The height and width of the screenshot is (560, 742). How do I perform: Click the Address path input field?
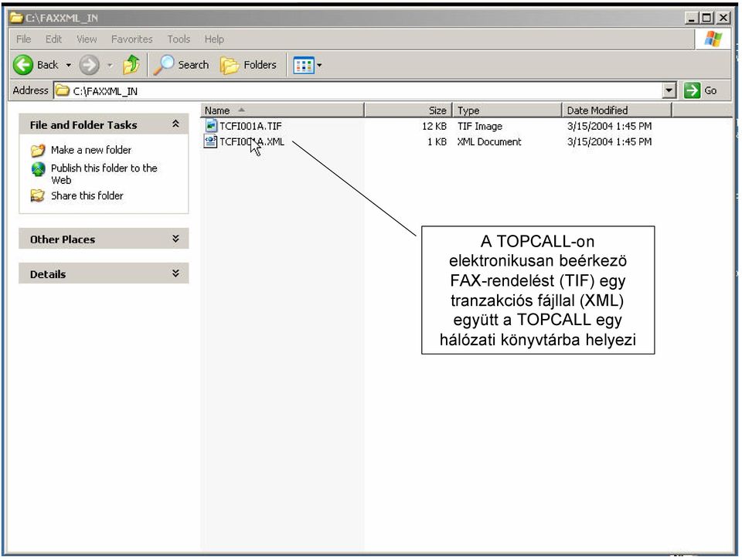point(358,90)
